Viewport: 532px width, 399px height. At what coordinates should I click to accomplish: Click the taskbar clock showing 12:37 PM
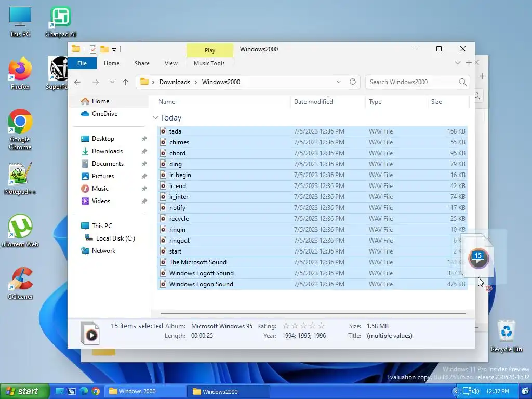(x=497, y=391)
